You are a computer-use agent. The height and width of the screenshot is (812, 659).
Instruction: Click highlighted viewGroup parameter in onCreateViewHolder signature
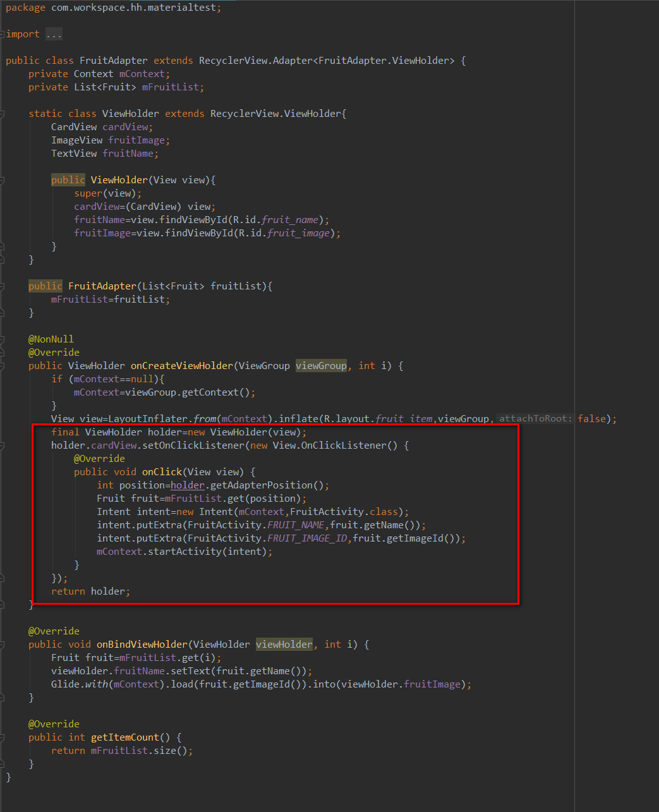[321, 366]
